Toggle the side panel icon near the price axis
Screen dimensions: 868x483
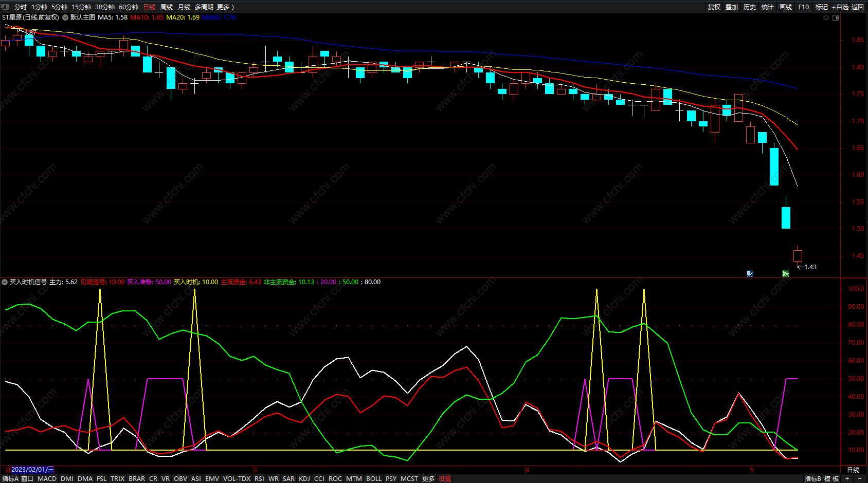click(x=836, y=17)
